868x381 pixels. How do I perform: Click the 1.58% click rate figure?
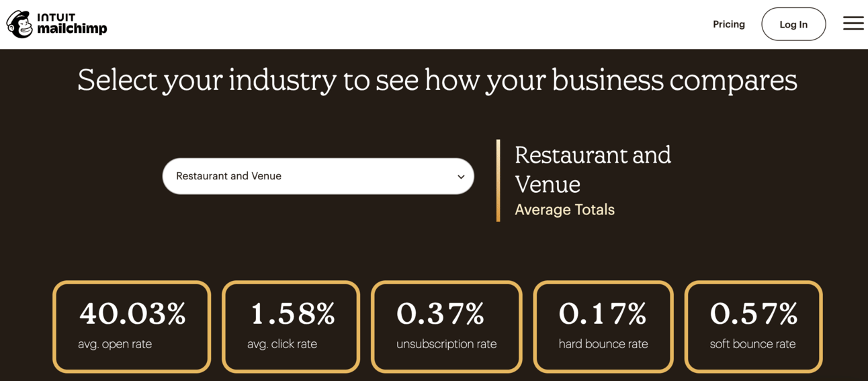coord(292,314)
